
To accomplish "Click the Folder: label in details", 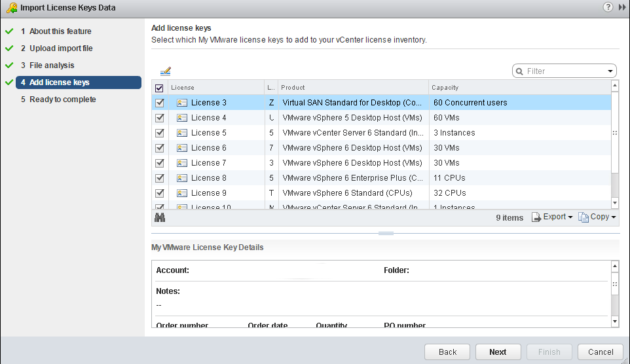I will pos(396,270).
